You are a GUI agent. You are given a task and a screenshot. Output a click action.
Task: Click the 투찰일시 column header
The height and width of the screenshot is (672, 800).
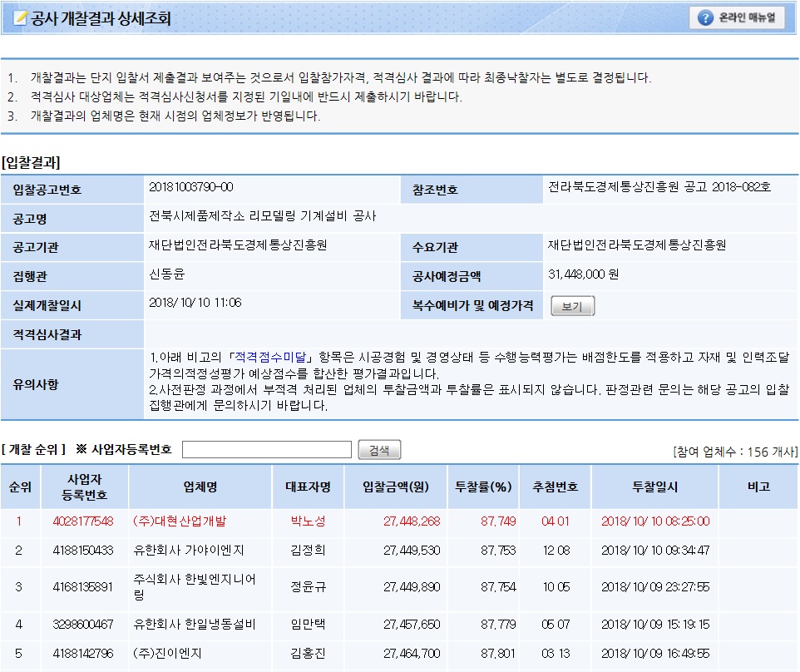tap(654, 487)
